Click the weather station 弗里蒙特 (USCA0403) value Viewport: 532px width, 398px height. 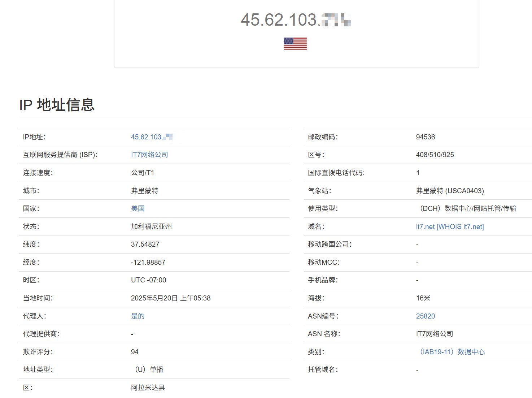(x=450, y=191)
